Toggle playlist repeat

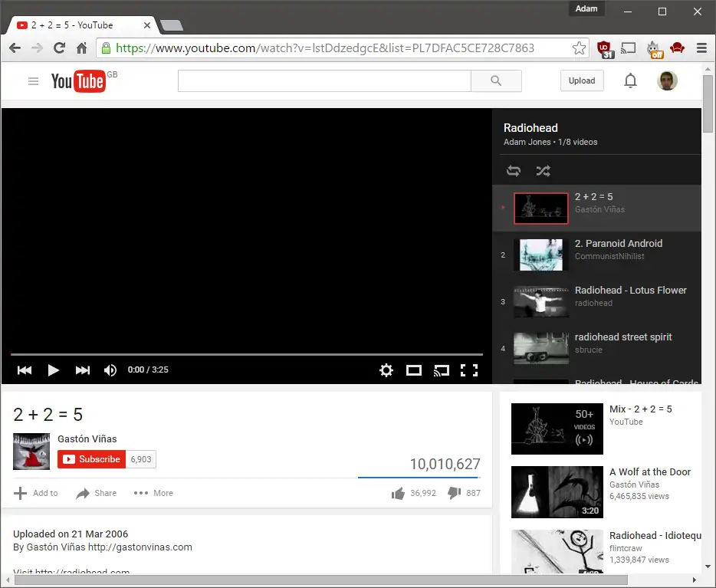[514, 171]
